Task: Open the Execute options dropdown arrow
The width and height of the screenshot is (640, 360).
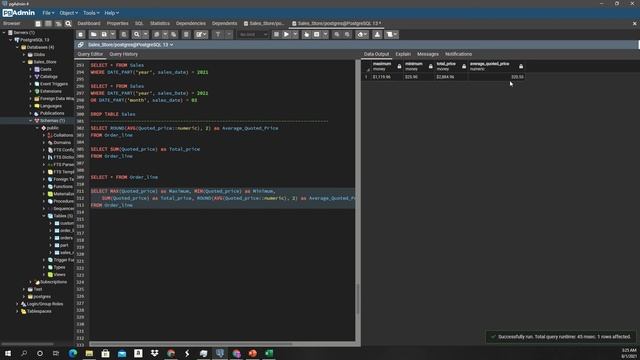Action: pos(295,35)
